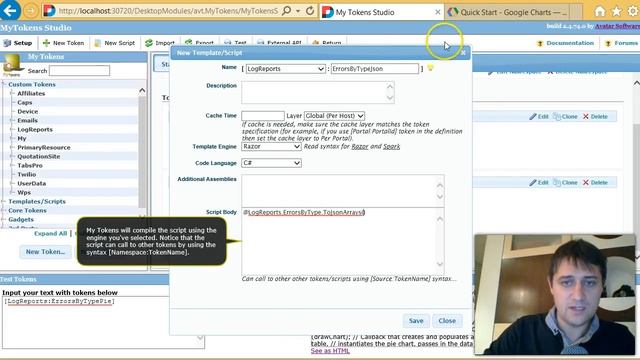
Task: Select UserData in the token tree
Action: click(31, 183)
